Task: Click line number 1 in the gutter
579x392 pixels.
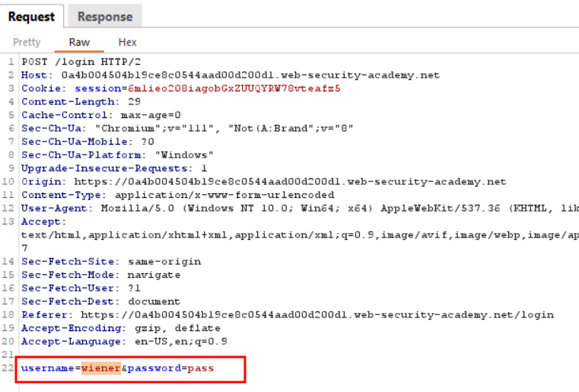Action: 11,62
